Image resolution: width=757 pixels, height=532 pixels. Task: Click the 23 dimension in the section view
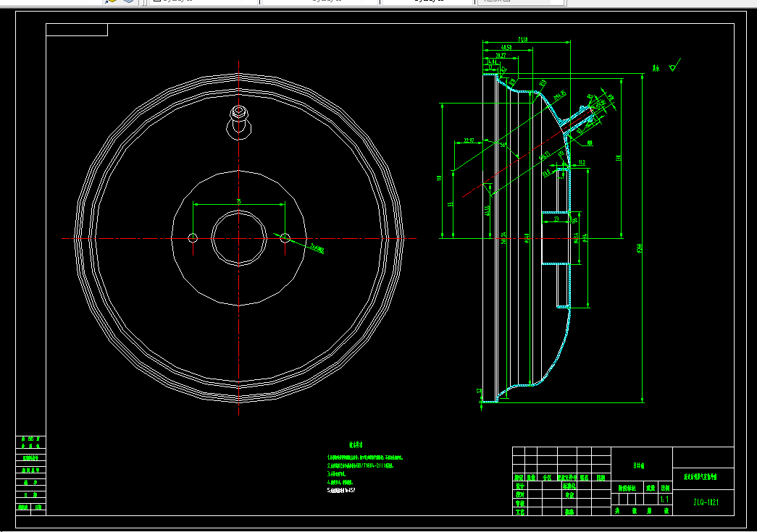coord(556,219)
